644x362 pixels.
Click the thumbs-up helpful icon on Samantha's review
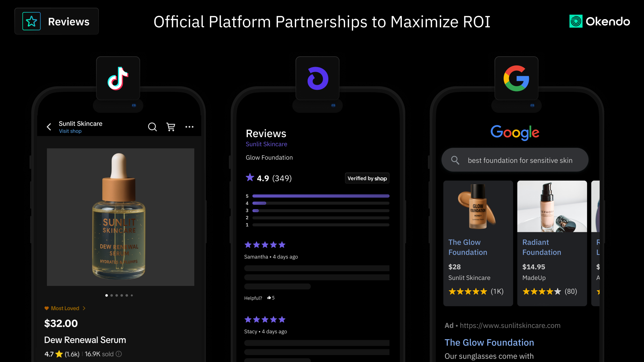(269, 298)
